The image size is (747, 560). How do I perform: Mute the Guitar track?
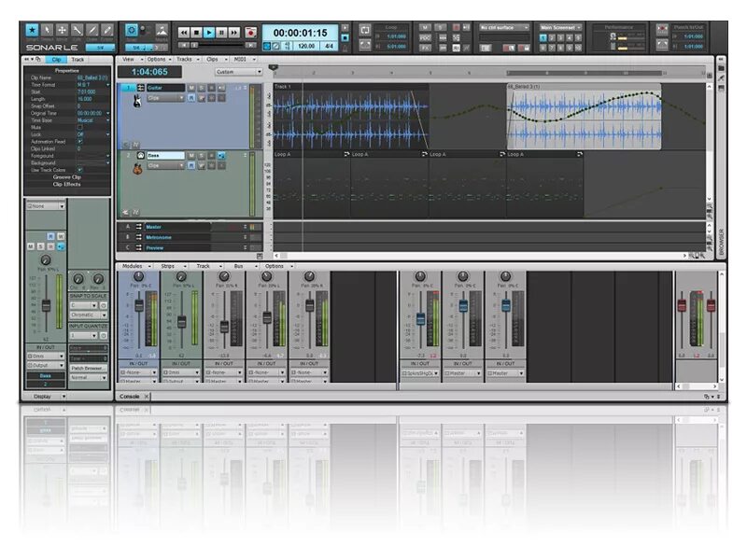pyautogui.click(x=191, y=88)
